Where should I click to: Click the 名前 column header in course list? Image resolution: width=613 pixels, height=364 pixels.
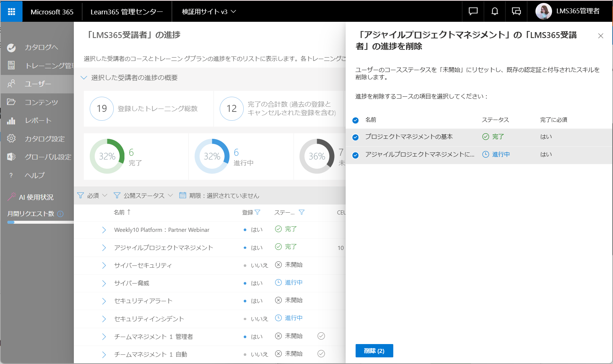point(119,212)
